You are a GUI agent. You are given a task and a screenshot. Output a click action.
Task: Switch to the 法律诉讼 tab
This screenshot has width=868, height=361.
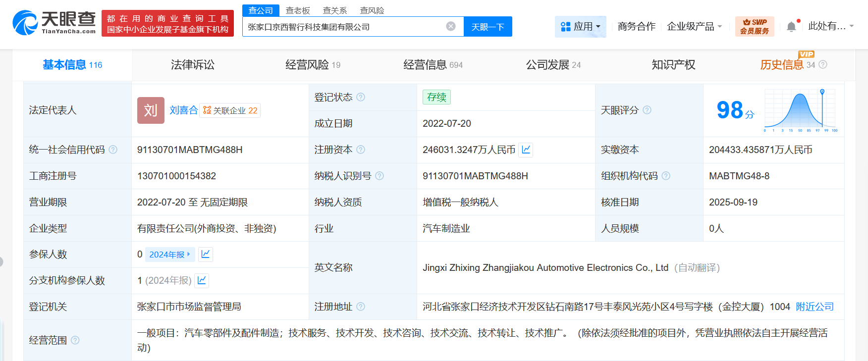pos(192,65)
